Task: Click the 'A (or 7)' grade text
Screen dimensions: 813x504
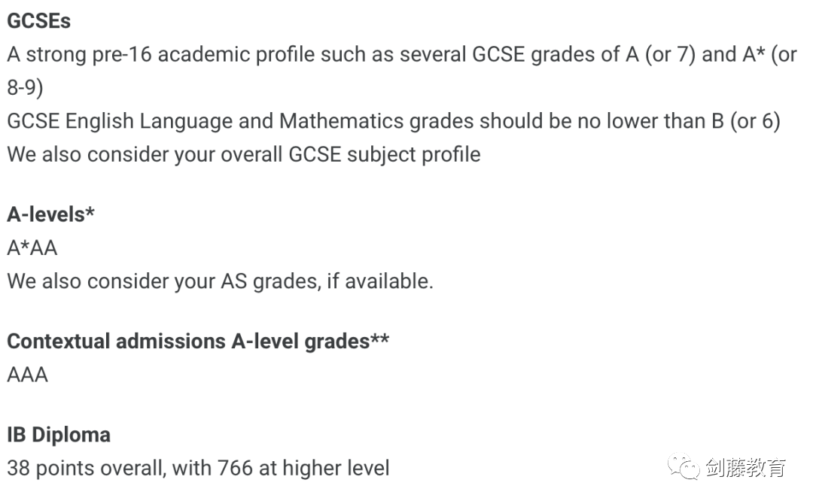Action: point(660,55)
